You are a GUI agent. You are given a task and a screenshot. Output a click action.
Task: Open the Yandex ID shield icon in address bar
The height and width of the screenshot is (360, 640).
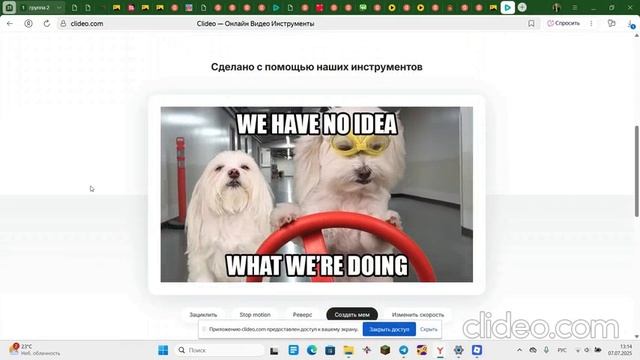(28, 24)
